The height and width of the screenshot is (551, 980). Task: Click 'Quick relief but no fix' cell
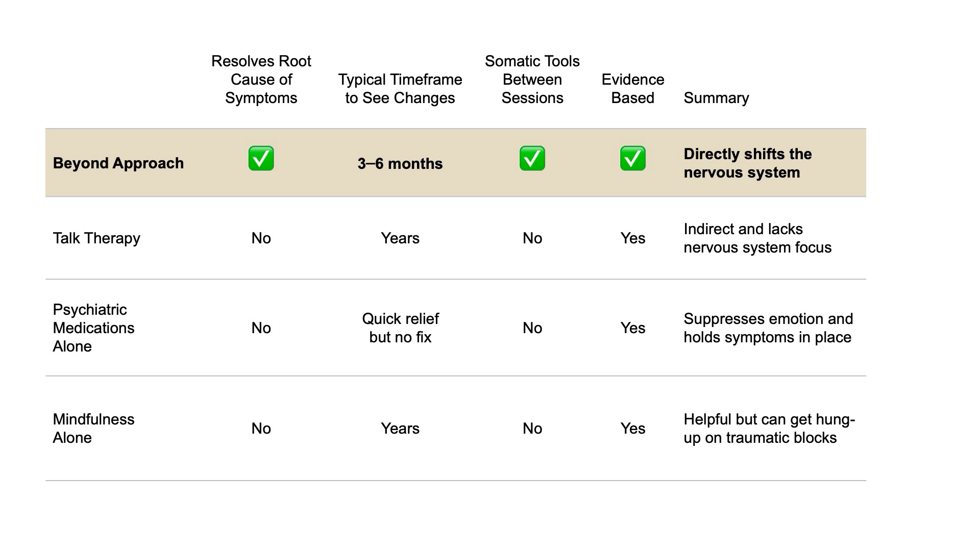click(x=400, y=328)
